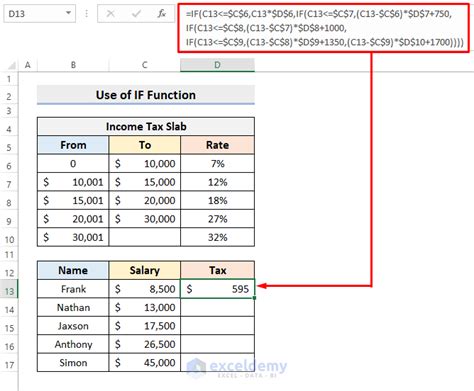Select the From cell with 30,001
The image size is (474, 391).
pyautogui.click(x=73, y=237)
